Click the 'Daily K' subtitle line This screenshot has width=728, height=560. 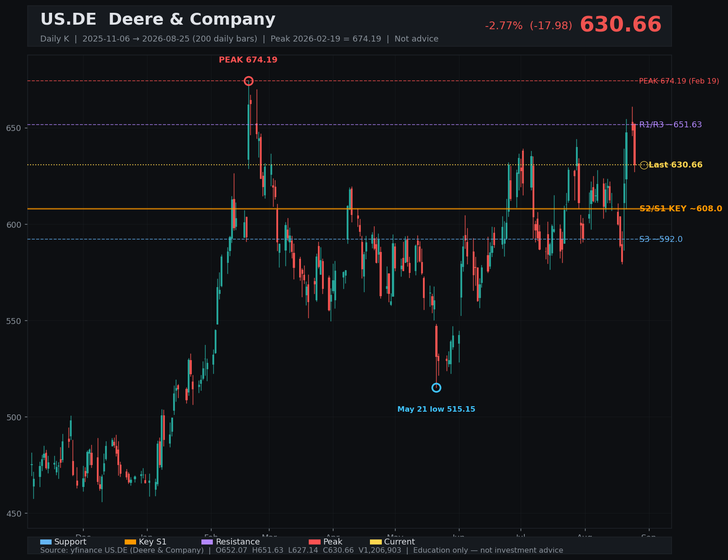[x=239, y=39]
